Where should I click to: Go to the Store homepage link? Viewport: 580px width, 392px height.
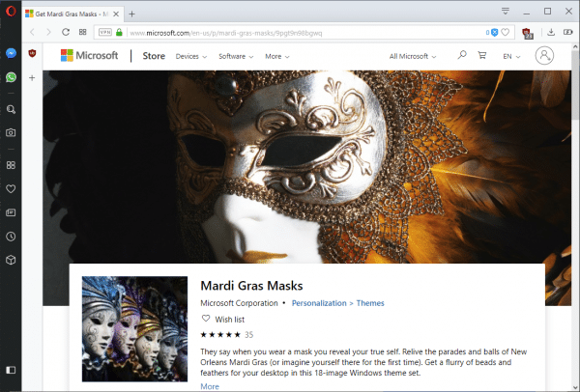pos(154,56)
